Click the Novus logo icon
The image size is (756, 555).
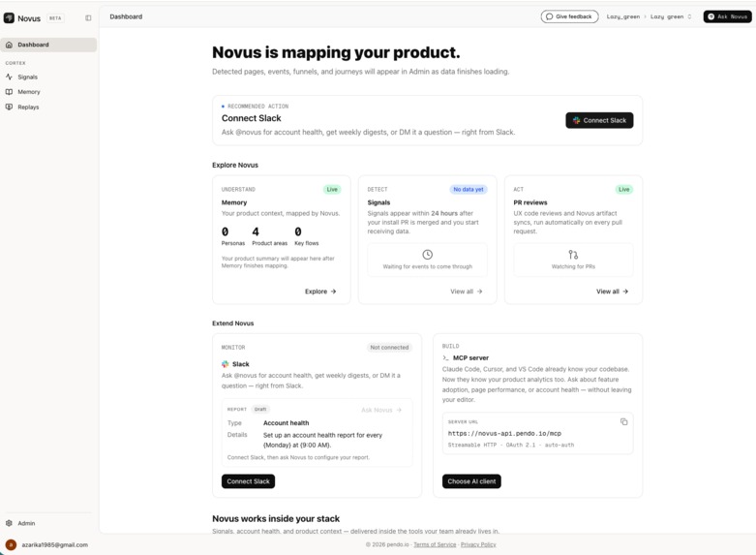tap(9, 17)
